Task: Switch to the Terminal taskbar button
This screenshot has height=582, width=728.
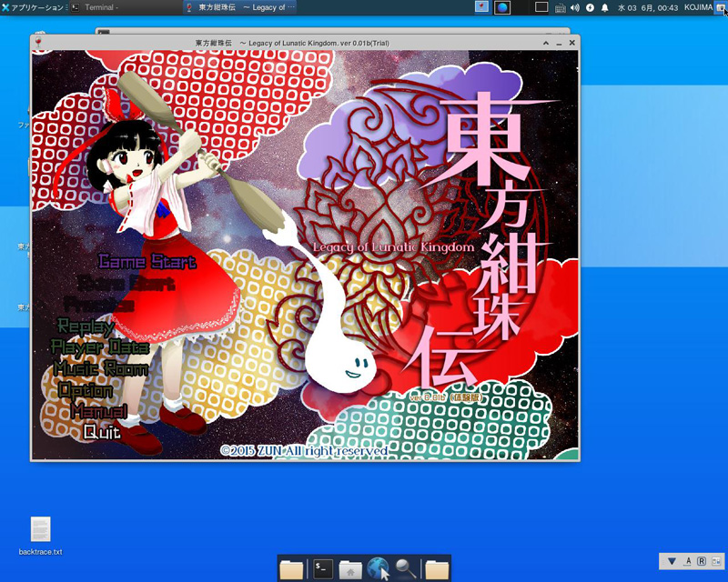Action: pyautogui.click(x=126, y=7)
